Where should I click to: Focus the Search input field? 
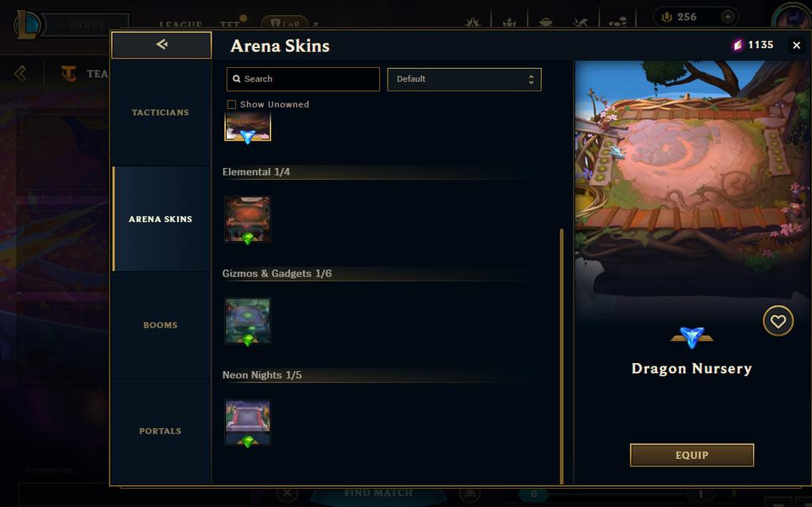tap(303, 79)
